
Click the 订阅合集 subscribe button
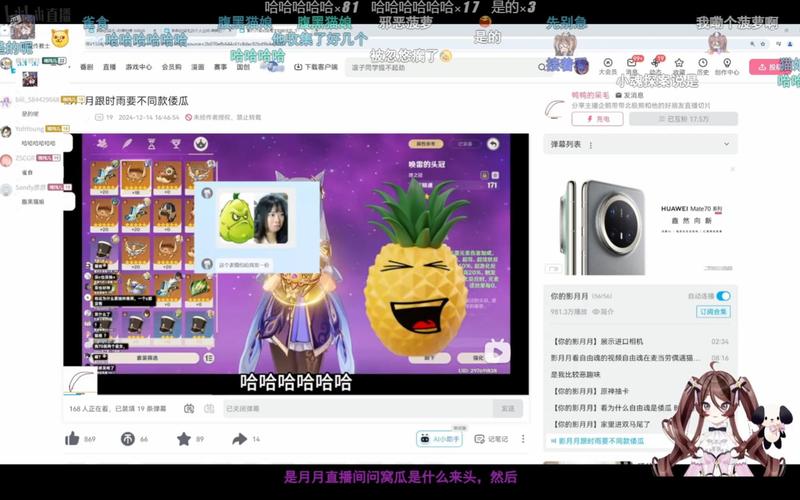tap(715, 313)
